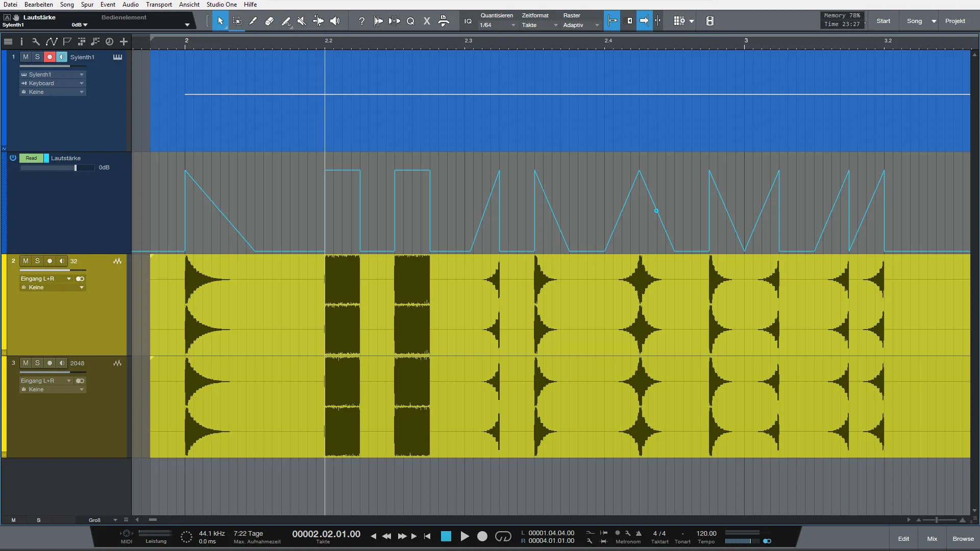Viewport: 980px width, 551px height.
Task: Open the Ansicht menu
Action: (189, 5)
